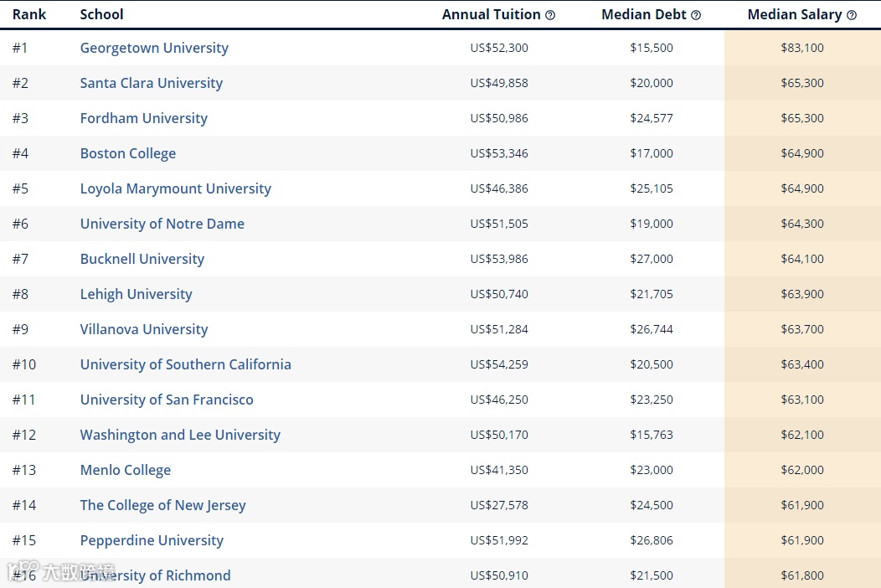Visit the Boston College page
This screenshot has height=588, width=881.
pyautogui.click(x=127, y=153)
